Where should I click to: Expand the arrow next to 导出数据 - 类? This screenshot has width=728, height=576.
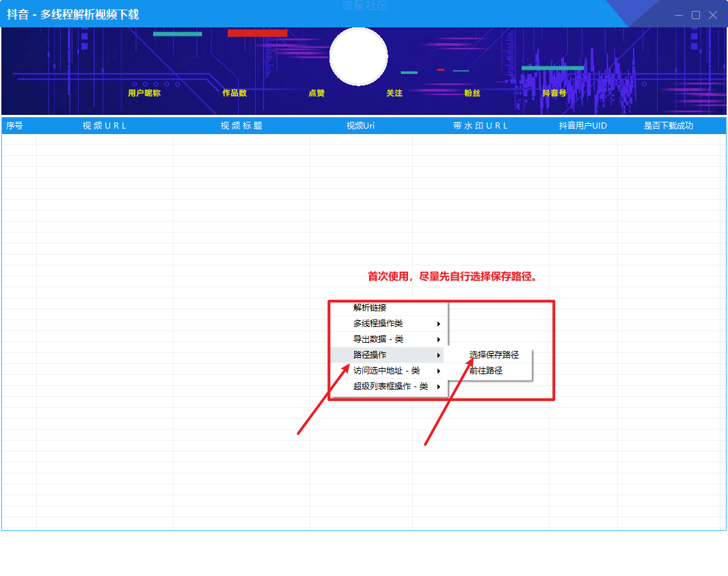[x=438, y=339]
